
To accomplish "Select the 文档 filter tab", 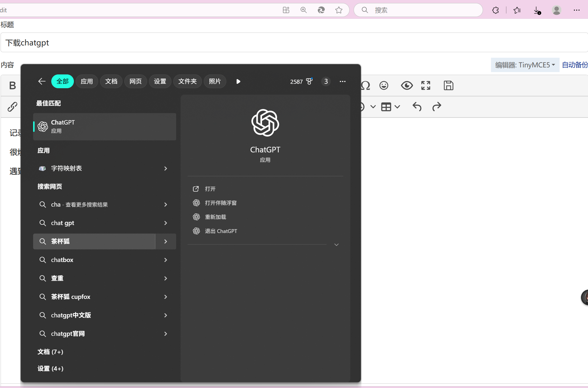I will coord(111,81).
